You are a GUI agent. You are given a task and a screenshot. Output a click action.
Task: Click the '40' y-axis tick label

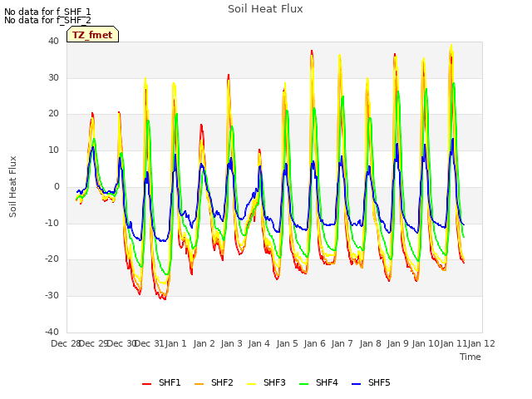53,41
